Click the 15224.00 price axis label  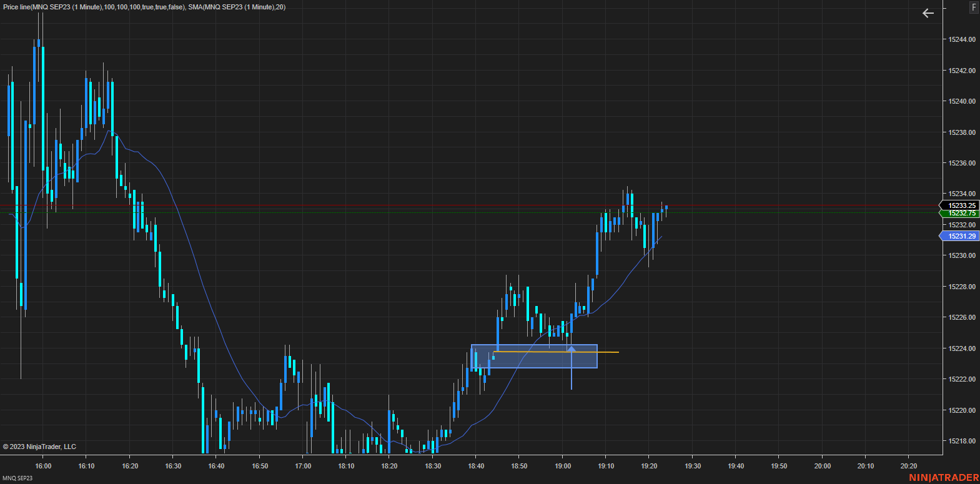tap(962, 348)
